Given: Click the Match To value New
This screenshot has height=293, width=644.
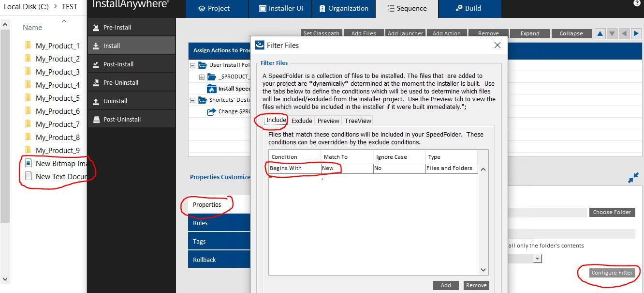Looking at the screenshot, I should [x=347, y=169].
